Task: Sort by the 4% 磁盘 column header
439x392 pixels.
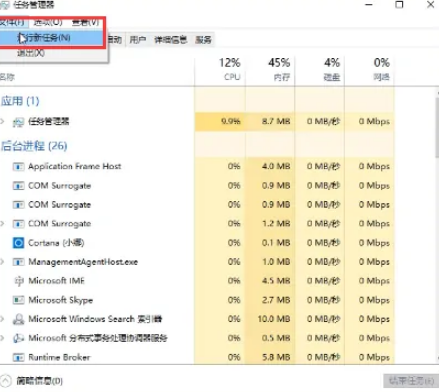Action: point(319,69)
